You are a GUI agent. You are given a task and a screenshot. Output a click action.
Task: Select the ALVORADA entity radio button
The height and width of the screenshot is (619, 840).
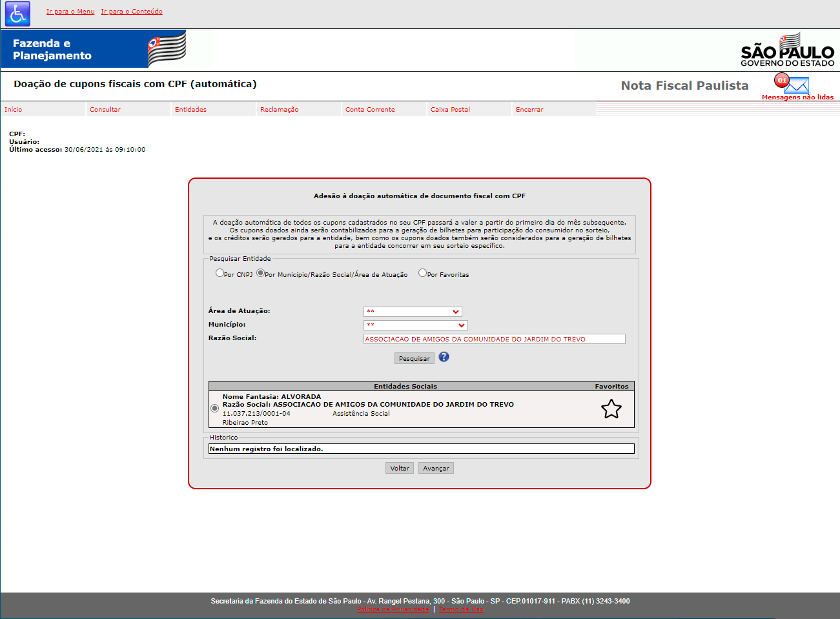pyautogui.click(x=215, y=409)
